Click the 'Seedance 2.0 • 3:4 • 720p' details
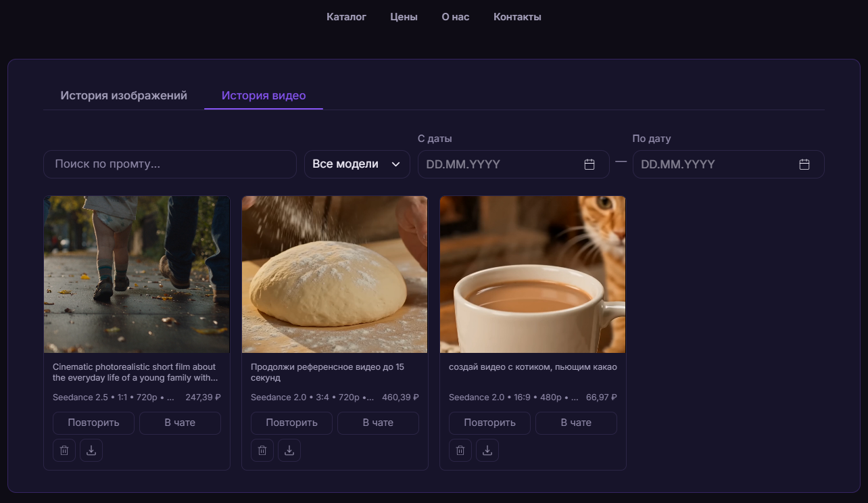The width and height of the screenshot is (868, 503). coord(312,398)
